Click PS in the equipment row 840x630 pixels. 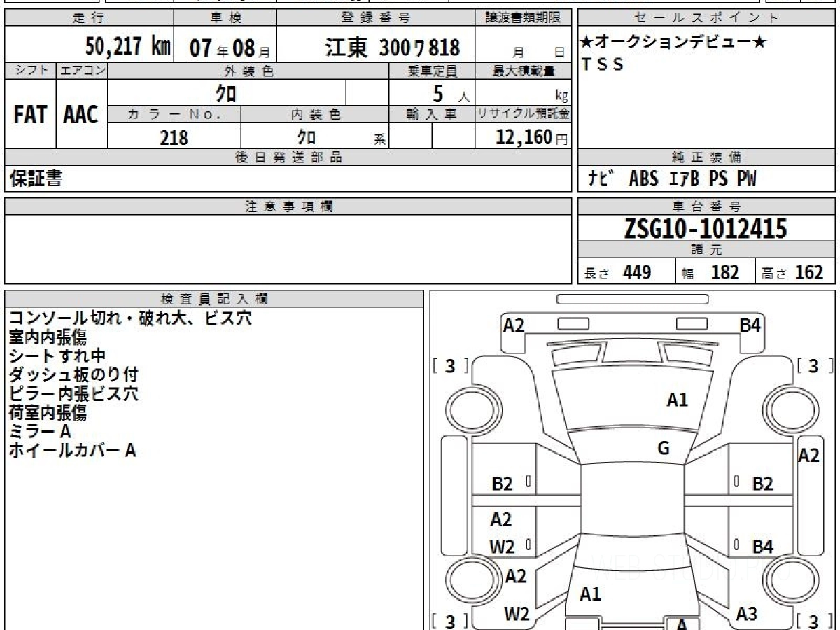point(718,179)
